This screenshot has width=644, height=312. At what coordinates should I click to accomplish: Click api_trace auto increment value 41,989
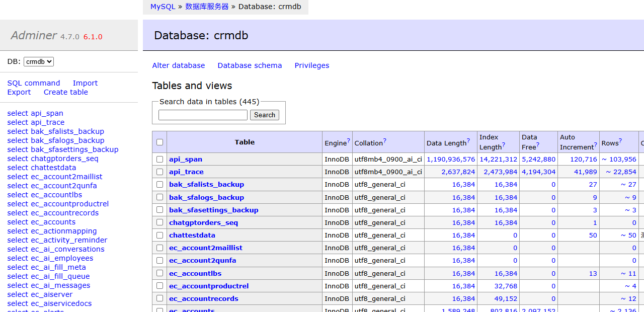click(585, 172)
